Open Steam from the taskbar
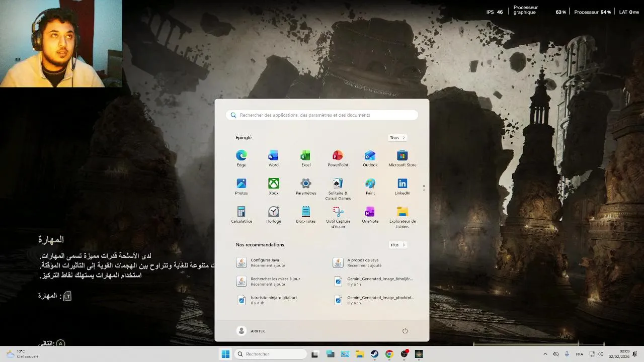The image size is (644, 362). pos(374,354)
